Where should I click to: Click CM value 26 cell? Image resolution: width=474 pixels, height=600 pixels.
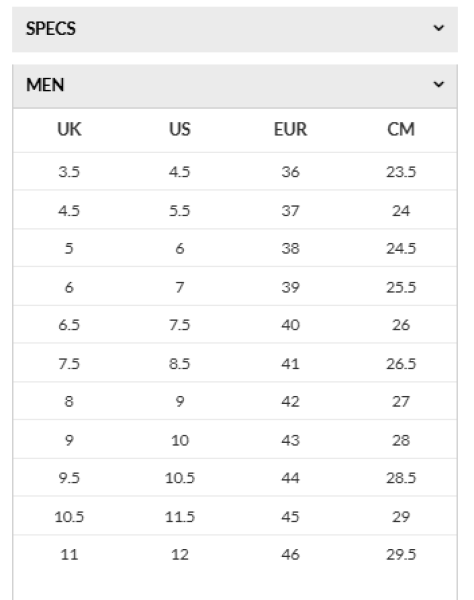point(401,325)
